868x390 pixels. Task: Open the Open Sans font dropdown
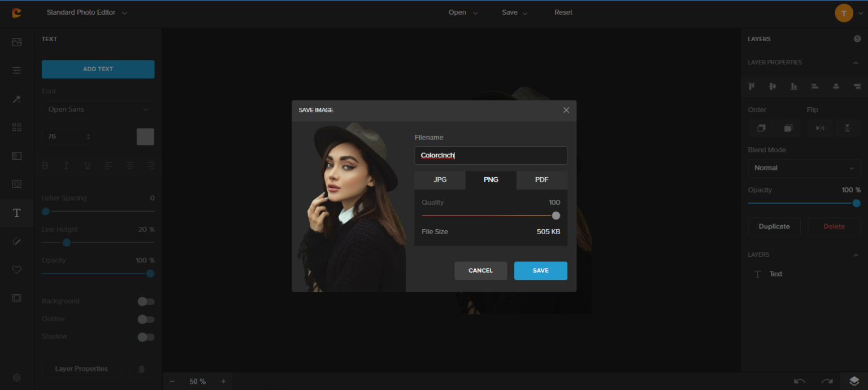coord(98,109)
